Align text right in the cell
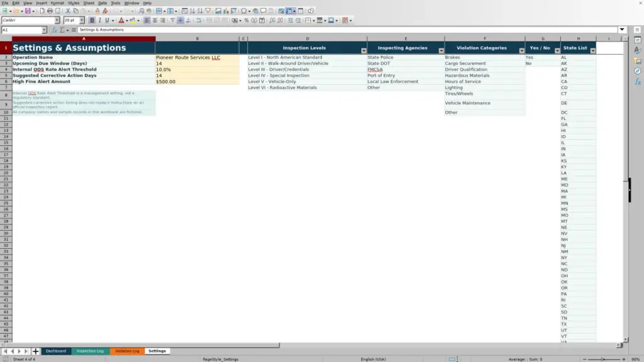 point(163,21)
